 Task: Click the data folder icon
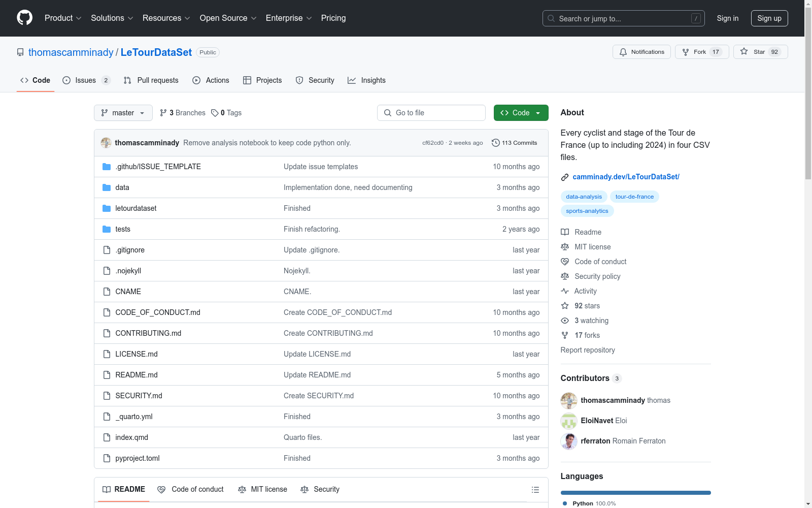107,187
